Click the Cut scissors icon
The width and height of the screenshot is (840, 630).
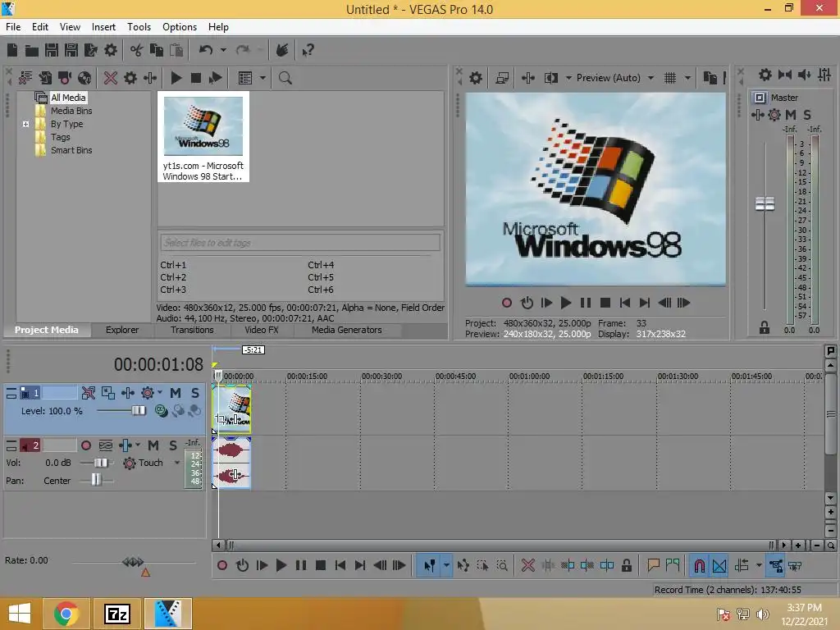pos(136,50)
